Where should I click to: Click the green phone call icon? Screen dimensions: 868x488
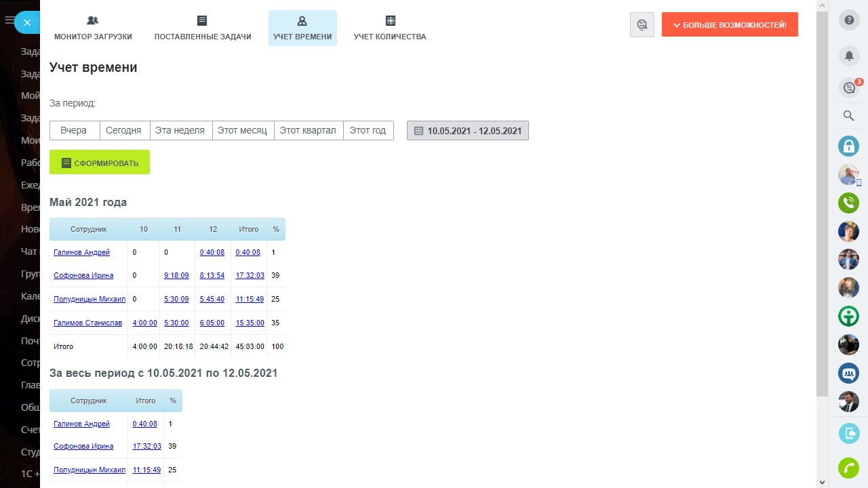pyautogui.click(x=848, y=203)
